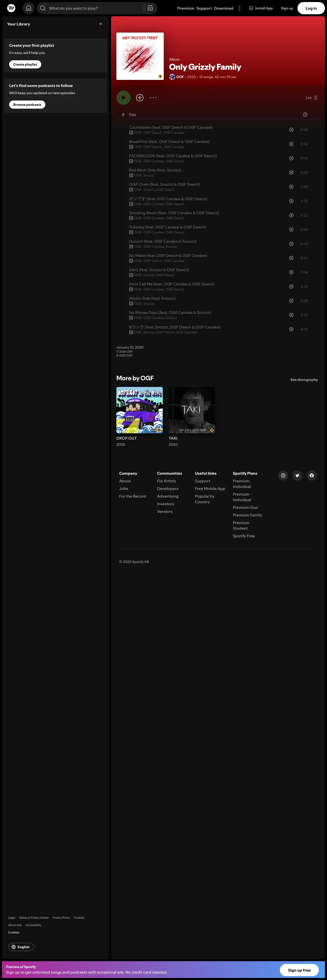Screen dimensions: 327x980
Task: Open Spotify's Facebook page
Action: (x=312, y=475)
